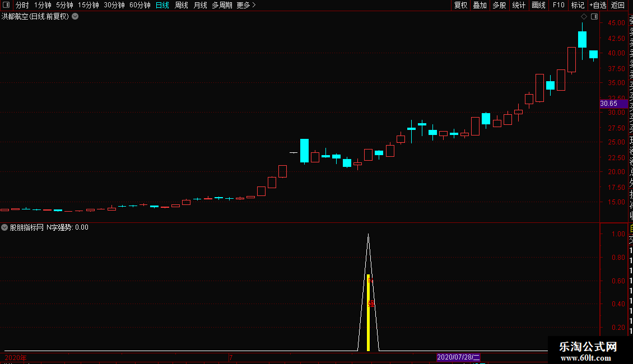
Task: Switch to 周线 weekly chart
Action: point(181,5)
